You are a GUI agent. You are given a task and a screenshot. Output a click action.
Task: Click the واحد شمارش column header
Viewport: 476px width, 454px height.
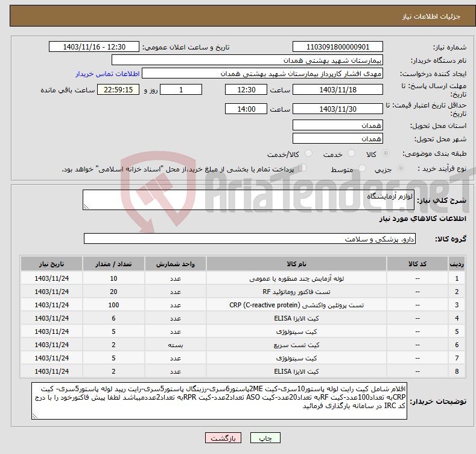176,264
